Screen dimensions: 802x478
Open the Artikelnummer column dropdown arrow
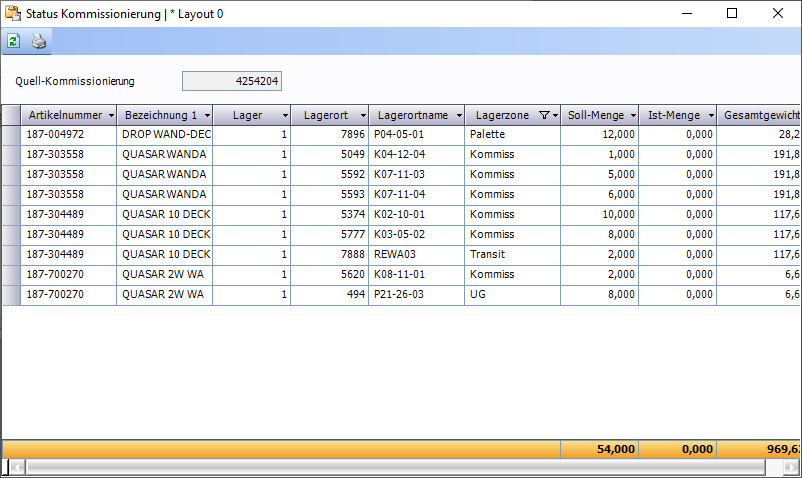[x=109, y=115]
